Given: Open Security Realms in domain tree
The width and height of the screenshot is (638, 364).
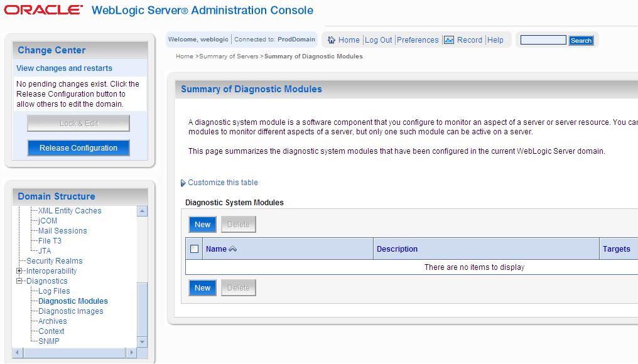Looking at the screenshot, I should tap(55, 260).
